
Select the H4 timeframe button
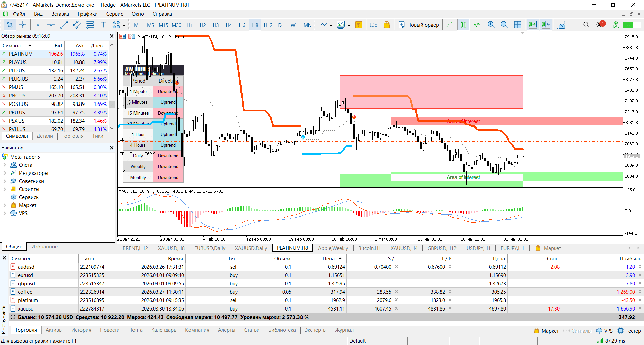coord(229,25)
